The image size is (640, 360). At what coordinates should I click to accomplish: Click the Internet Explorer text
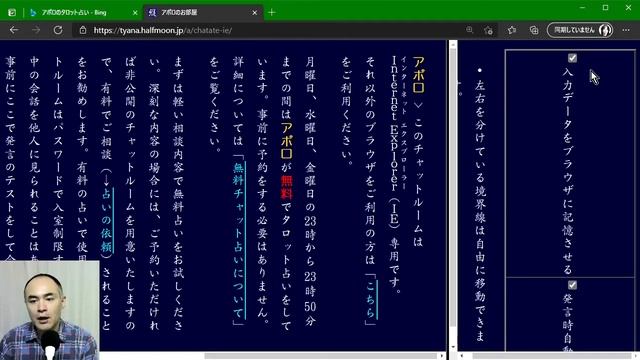click(394, 123)
